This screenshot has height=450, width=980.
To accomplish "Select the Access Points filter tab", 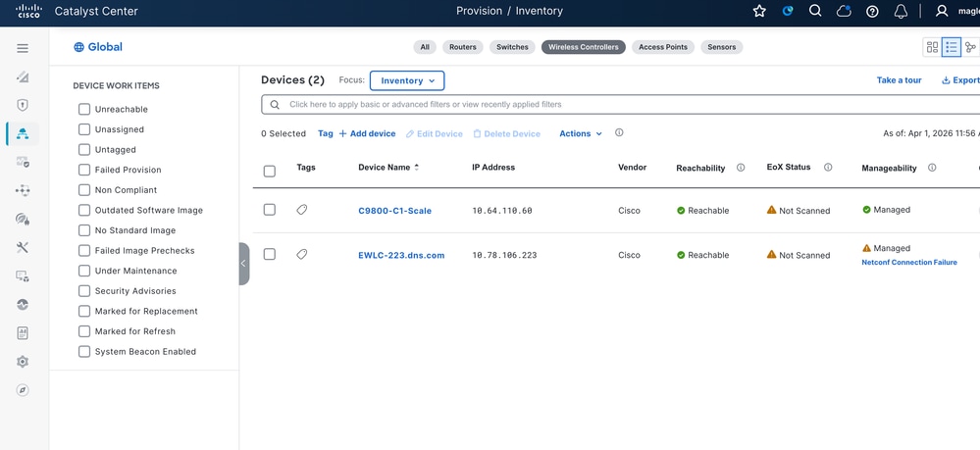I will pos(662,47).
